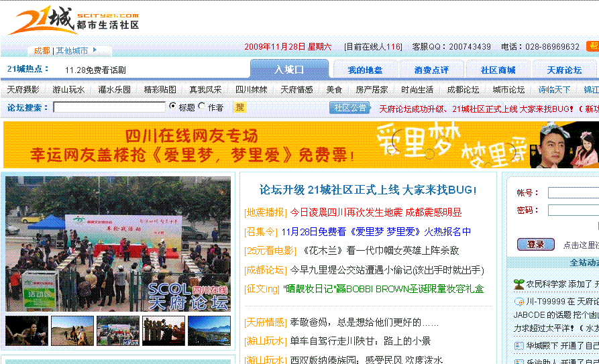Open the 点击这里 link beside login
This screenshot has width=599, height=364.
581,245
